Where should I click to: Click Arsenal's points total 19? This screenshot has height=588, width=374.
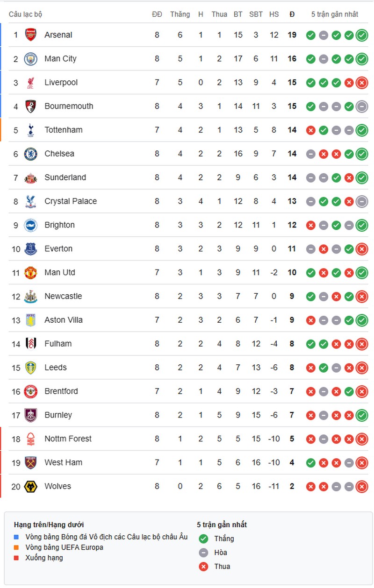pyautogui.click(x=292, y=35)
